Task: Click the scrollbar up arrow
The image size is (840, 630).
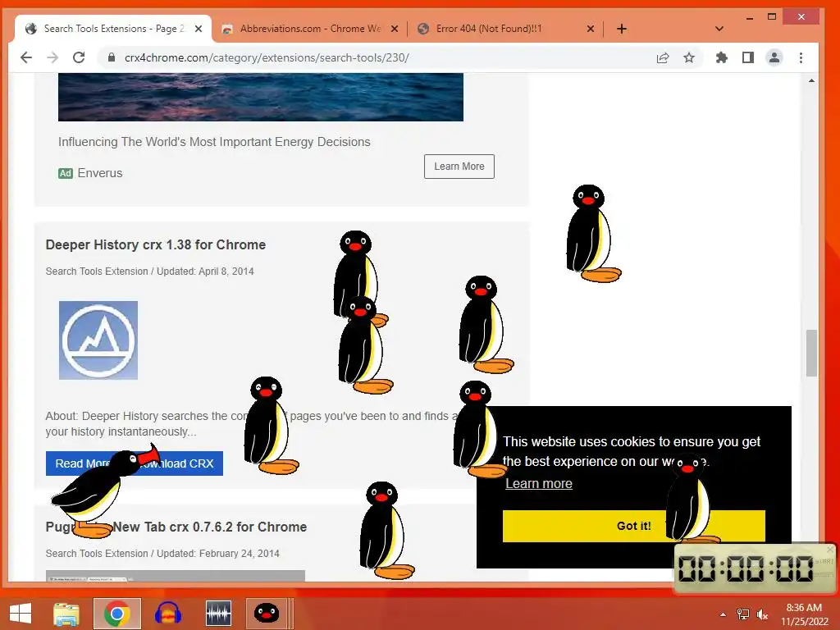Action: (x=811, y=80)
